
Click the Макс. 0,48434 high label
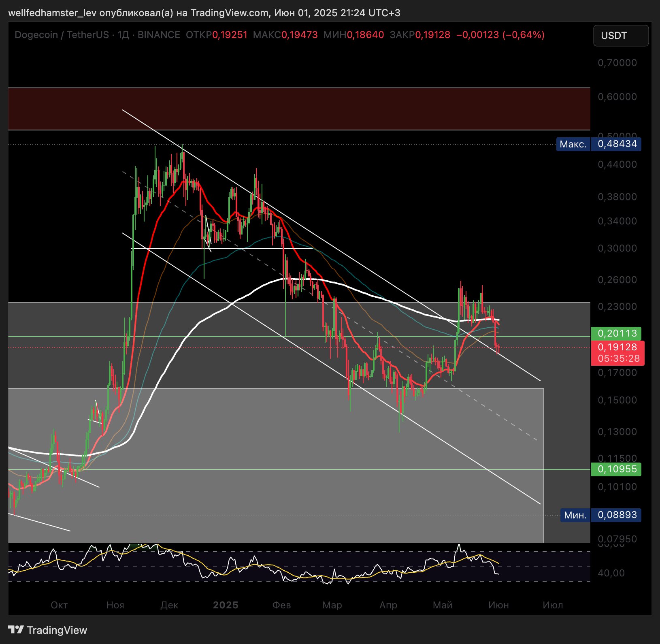click(x=598, y=144)
